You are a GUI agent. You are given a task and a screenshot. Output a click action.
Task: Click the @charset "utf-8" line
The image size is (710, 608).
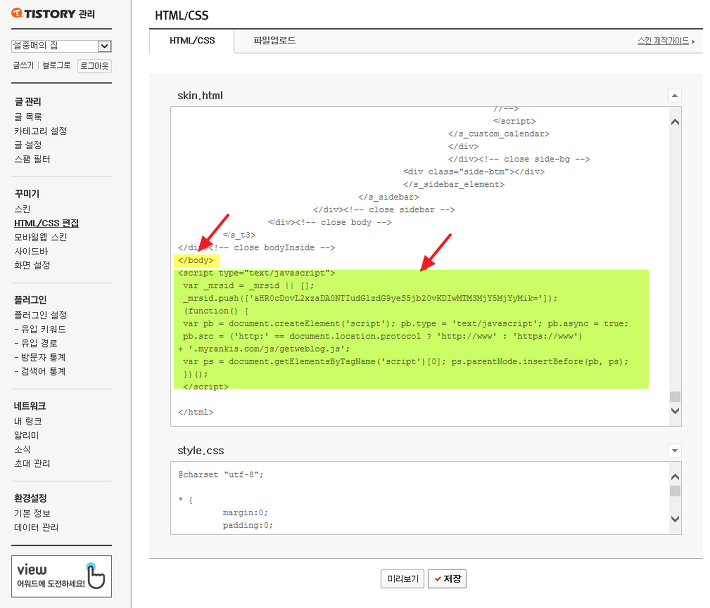[221, 474]
